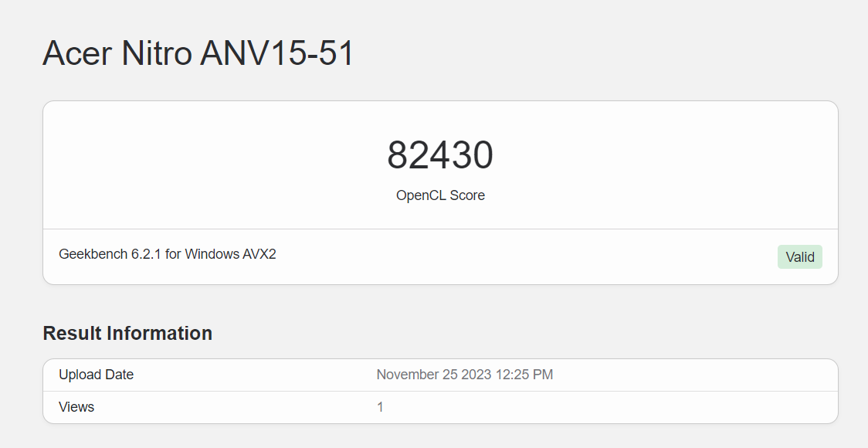The height and width of the screenshot is (448, 868).
Task: Click the number 6.2.1 in version text
Action: click(x=146, y=253)
